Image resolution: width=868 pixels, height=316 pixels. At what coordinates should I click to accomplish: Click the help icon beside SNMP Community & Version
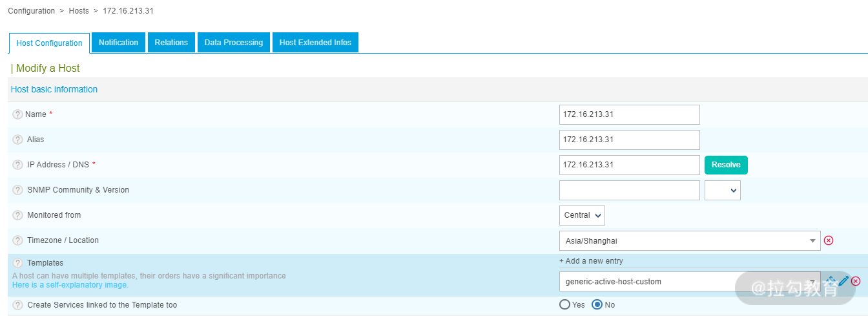(x=17, y=190)
